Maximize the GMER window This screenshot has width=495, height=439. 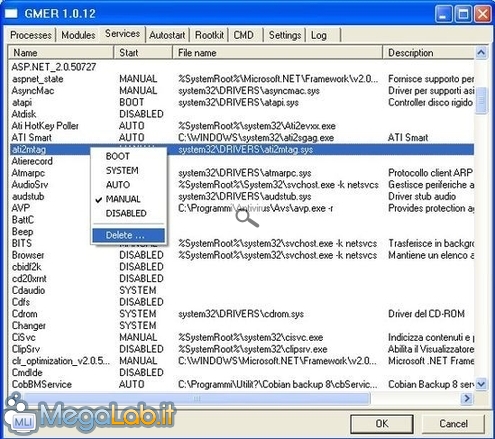click(463, 14)
